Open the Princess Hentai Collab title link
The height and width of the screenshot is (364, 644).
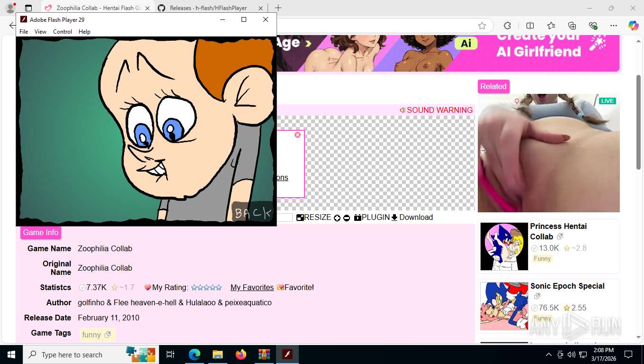[558, 231]
